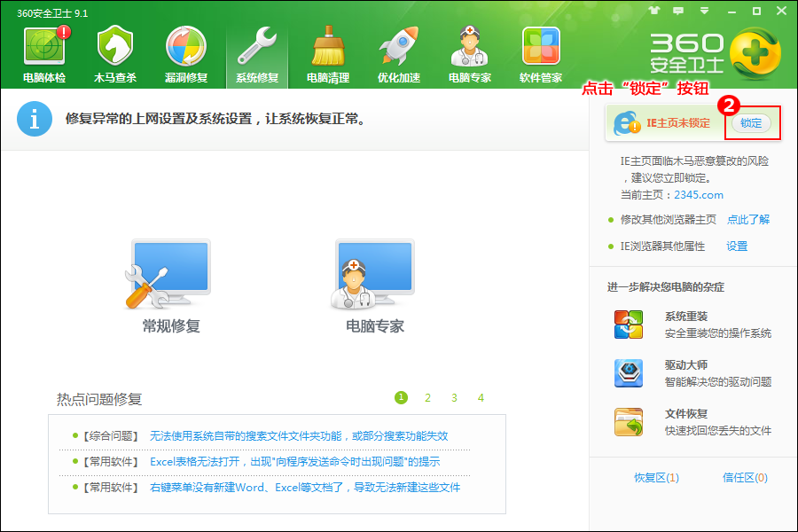Image resolution: width=798 pixels, height=532 pixels.
Task: Go to hot issues page 4
Action: pos(481,397)
